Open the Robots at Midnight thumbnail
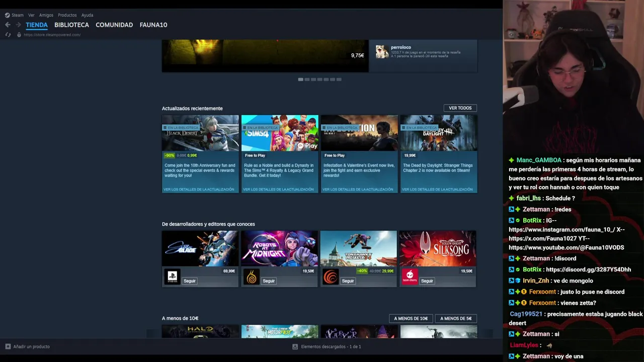The width and height of the screenshot is (644, 362). 279,248
